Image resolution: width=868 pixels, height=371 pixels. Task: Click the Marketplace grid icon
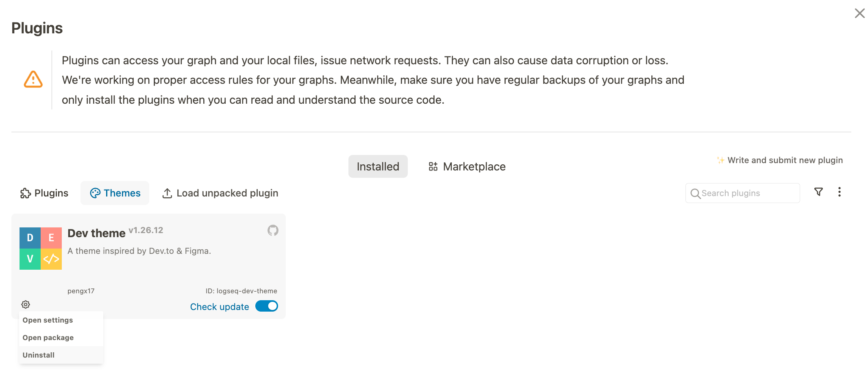point(433,166)
